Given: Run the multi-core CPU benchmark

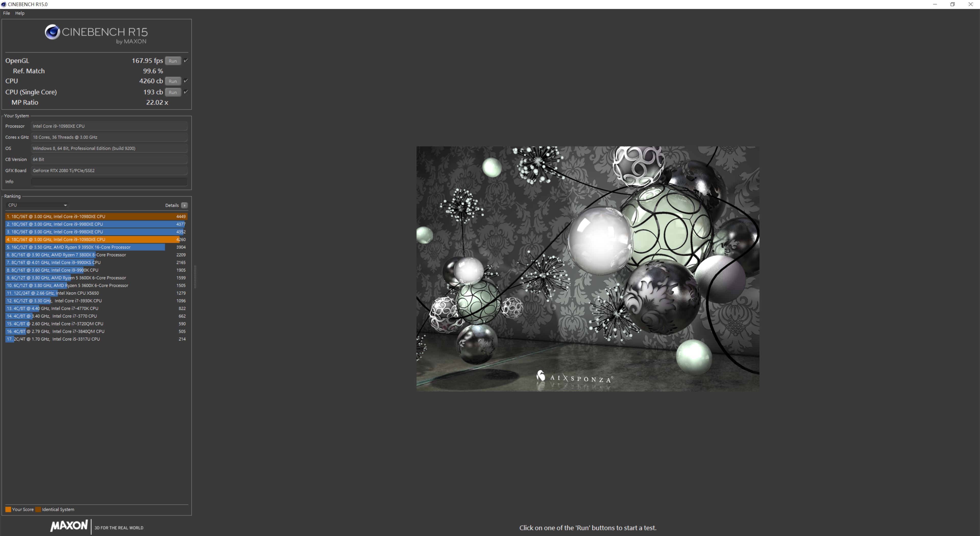Looking at the screenshot, I should coord(173,81).
